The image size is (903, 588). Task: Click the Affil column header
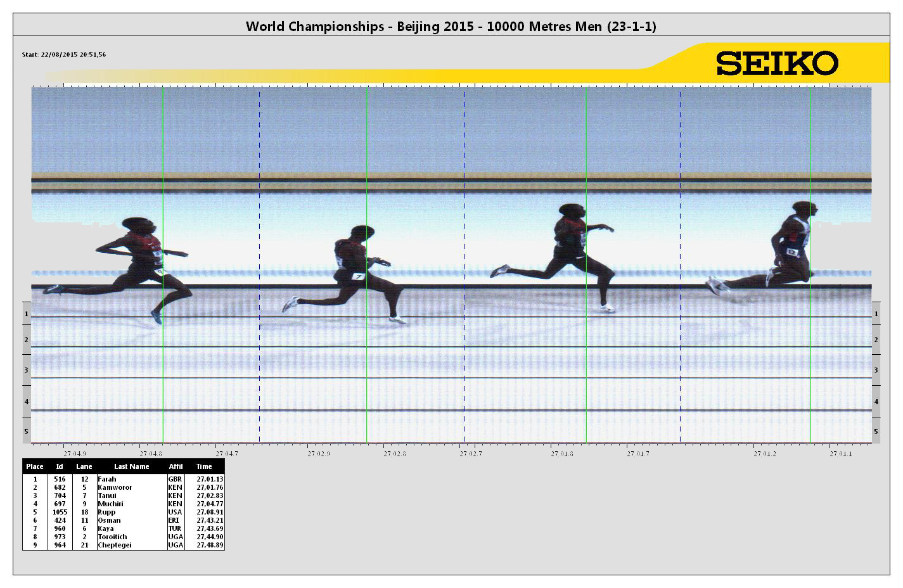[175, 466]
